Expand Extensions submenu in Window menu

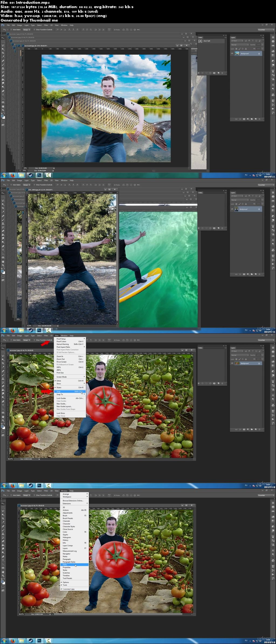point(74,503)
